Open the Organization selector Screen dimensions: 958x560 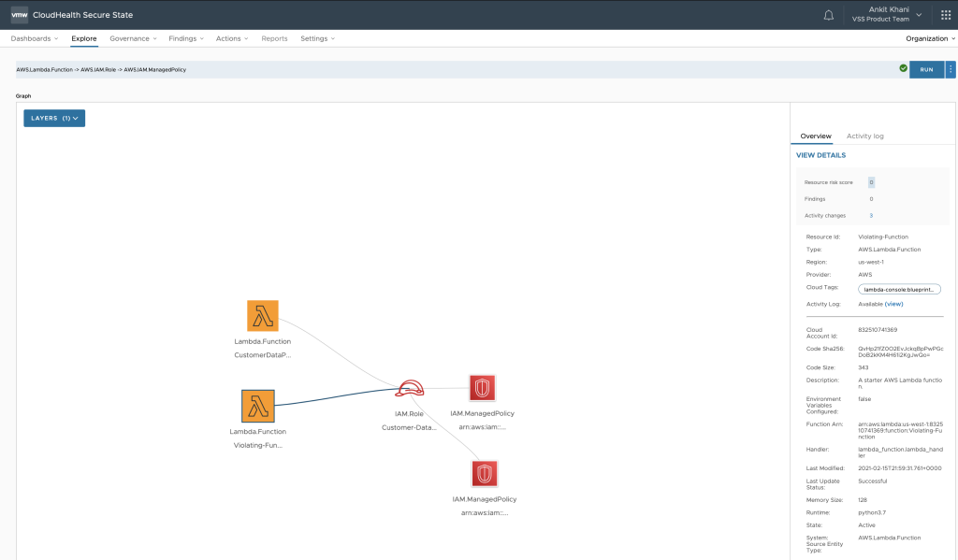931,38
